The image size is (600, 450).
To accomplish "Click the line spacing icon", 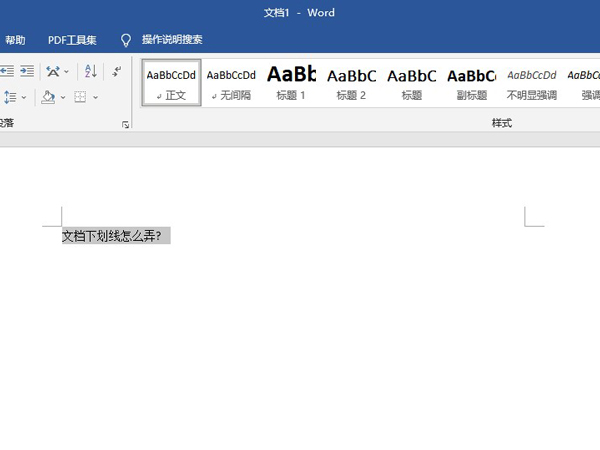I will click(x=9, y=97).
